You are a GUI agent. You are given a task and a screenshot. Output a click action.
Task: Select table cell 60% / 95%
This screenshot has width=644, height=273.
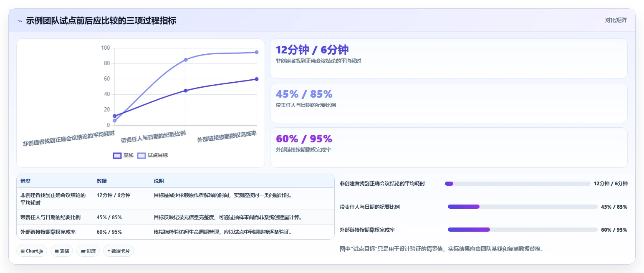tap(109, 232)
